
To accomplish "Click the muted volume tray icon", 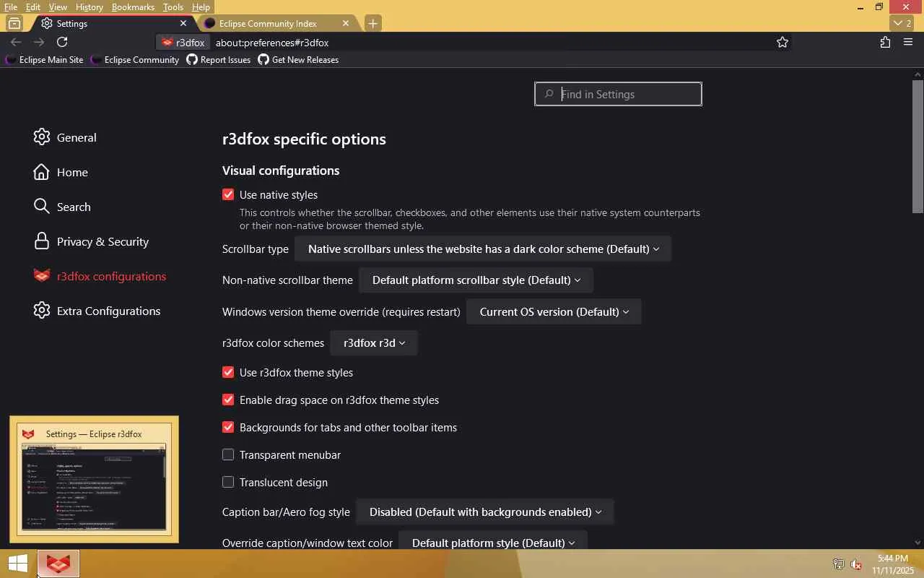I will pos(857,564).
